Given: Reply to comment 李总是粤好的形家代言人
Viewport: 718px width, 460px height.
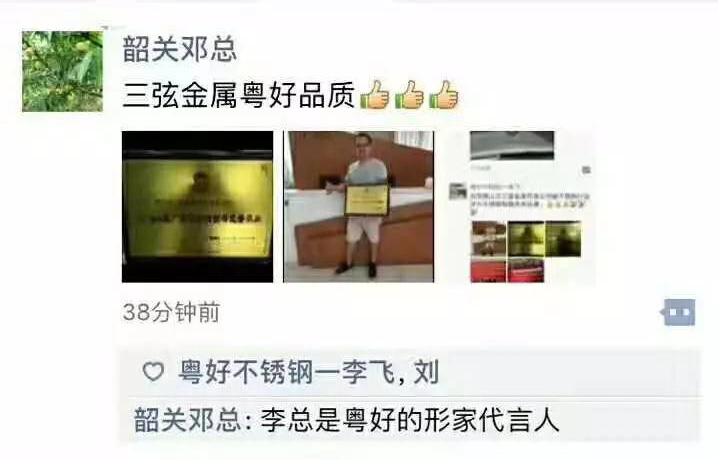Looking at the screenshot, I should click(x=410, y=419).
